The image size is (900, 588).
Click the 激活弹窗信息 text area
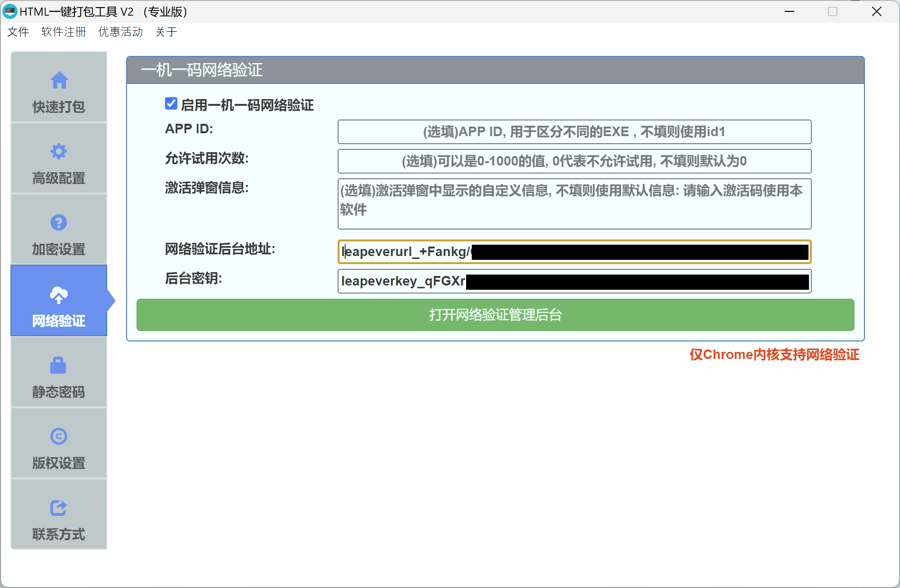574,204
